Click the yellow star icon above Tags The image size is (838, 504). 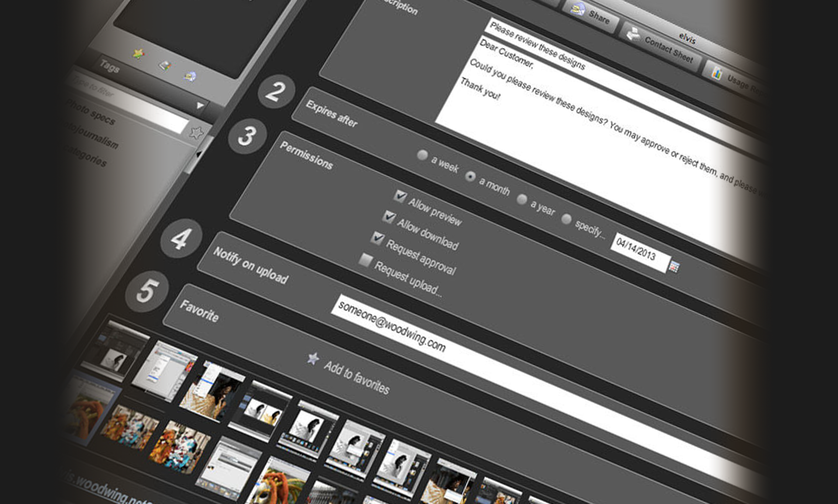(138, 54)
